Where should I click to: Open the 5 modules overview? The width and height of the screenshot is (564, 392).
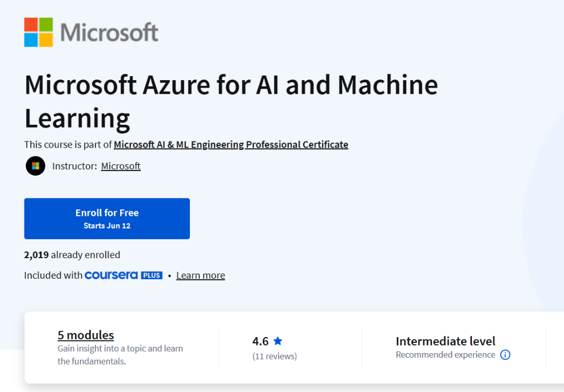[86, 335]
